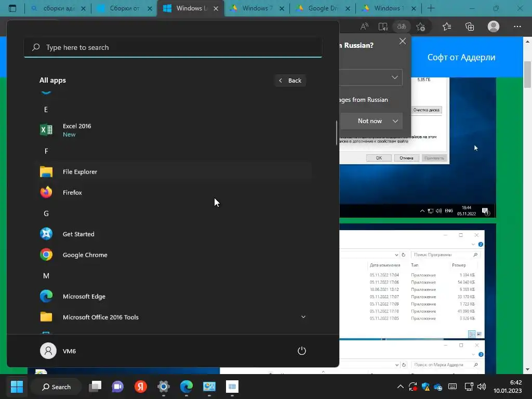Jump to letter M section header
Viewport: 532px width, 399px height.
pyautogui.click(x=46, y=276)
